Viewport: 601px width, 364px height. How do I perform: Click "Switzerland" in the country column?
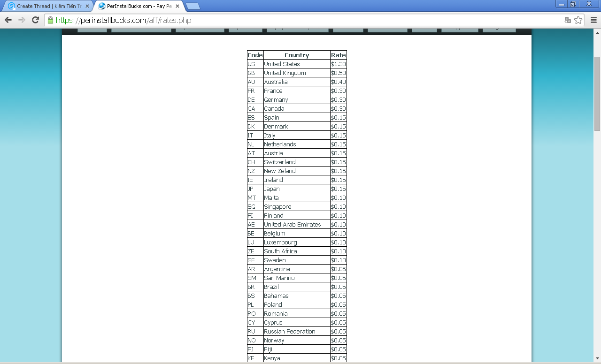[297, 162]
